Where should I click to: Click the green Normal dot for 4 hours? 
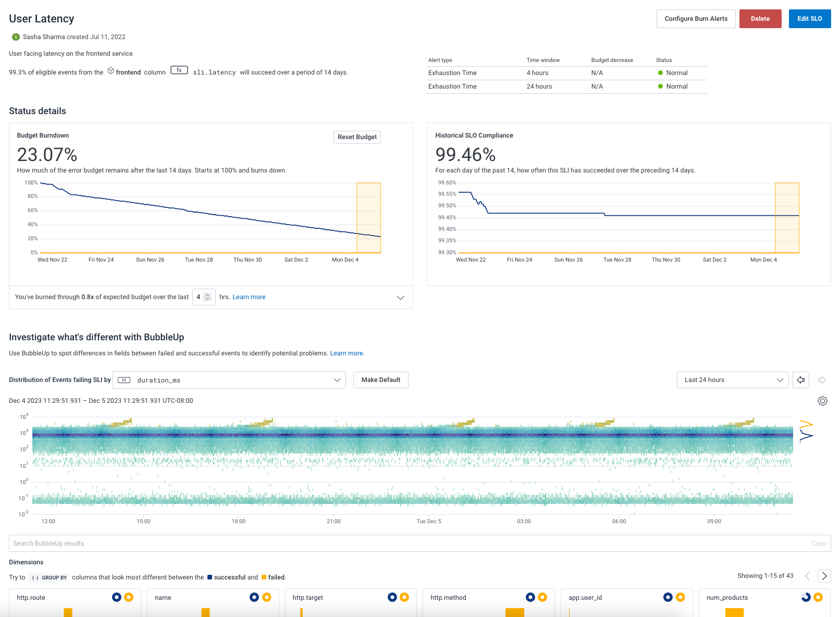660,73
